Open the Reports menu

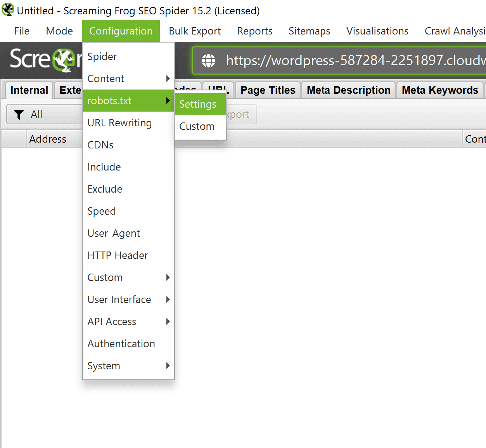point(255,31)
